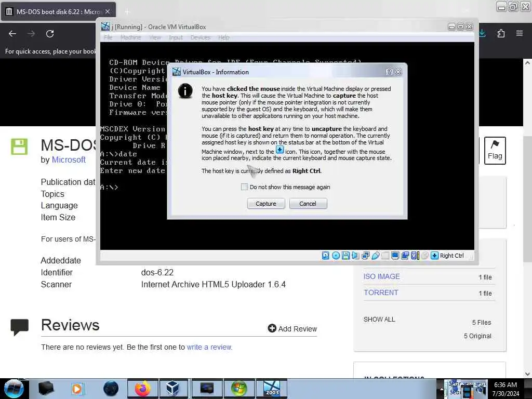Click the floppy disk icon in VirtualBox status bar
The width and height of the screenshot is (532, 399).
pyautogui.click(x=345, y=256)
